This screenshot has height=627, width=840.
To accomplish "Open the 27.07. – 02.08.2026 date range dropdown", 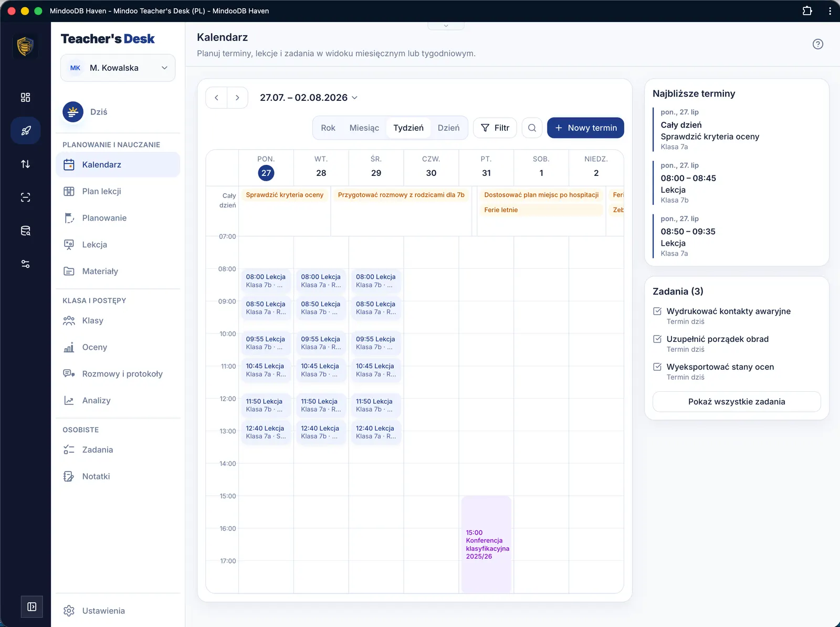I will pyautogui.click(x=309, y=98).
